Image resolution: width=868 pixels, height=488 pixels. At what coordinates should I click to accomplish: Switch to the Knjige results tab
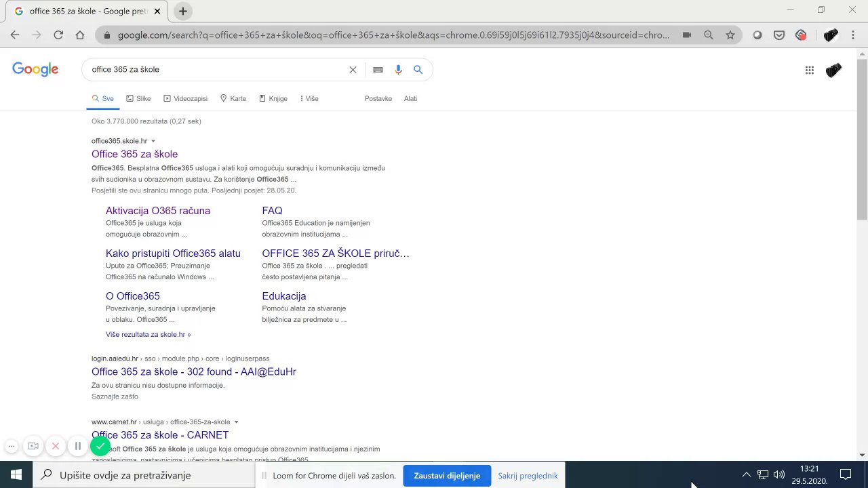[x=273, y=99]
